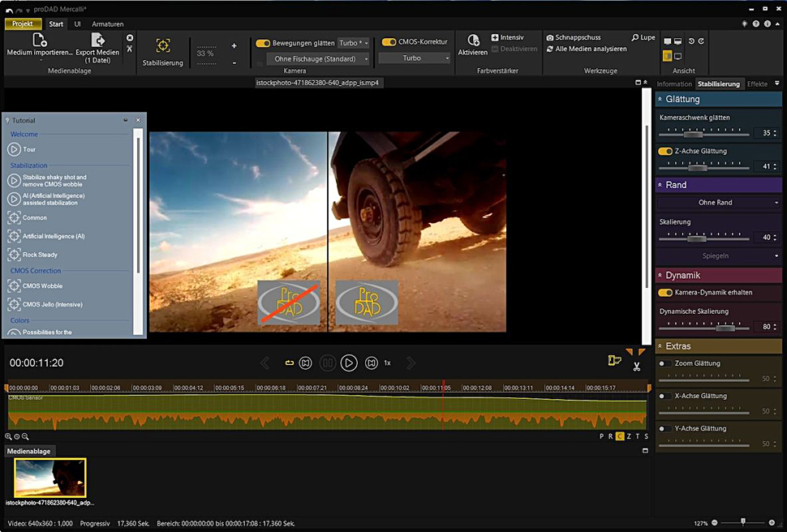Open the Ohne Fischauge (Standard) dropdown

tap(320, 58)
